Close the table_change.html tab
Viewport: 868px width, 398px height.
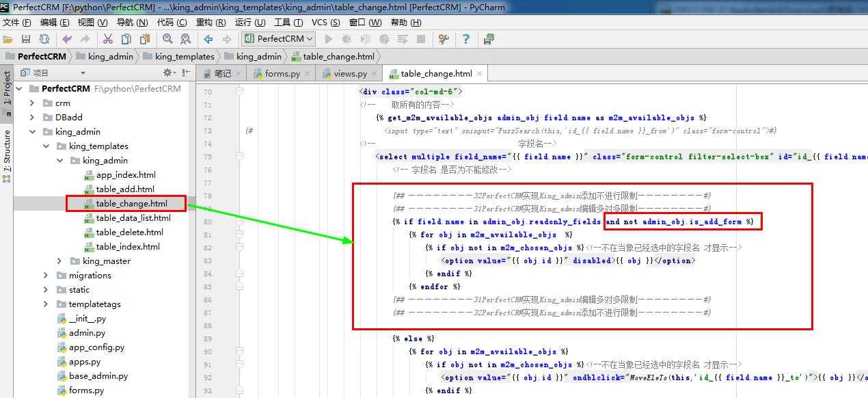480,73
